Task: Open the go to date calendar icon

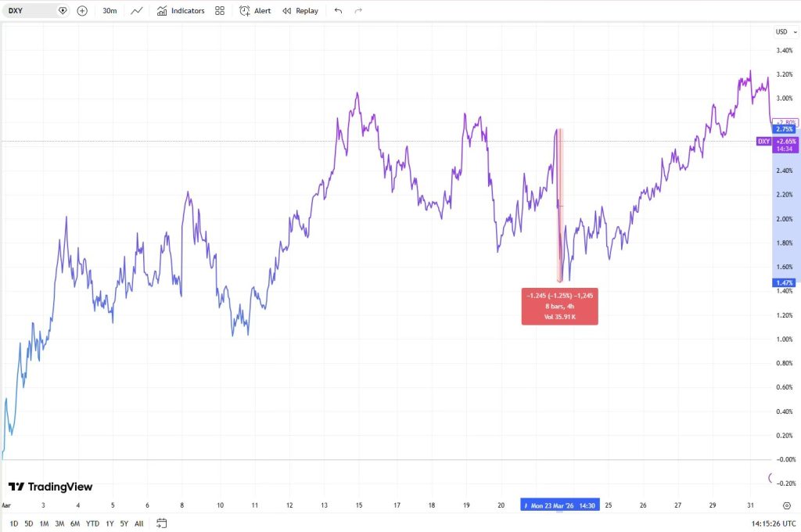Action: (161, 523)
